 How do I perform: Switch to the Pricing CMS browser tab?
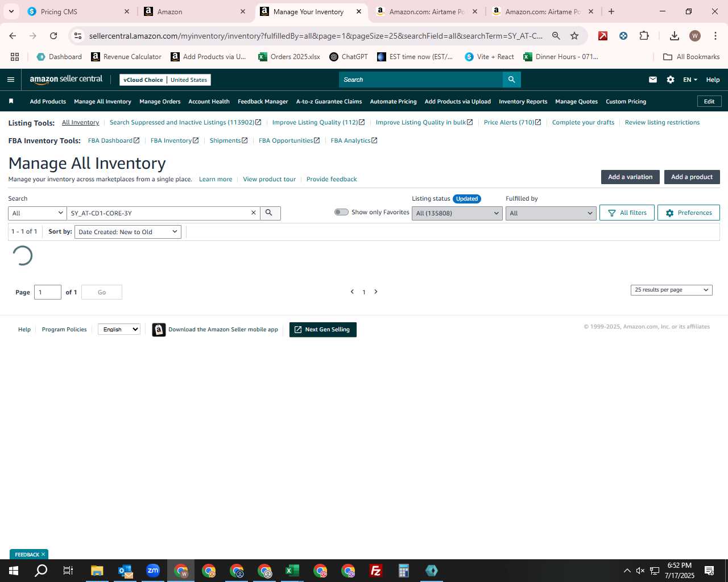coord(78,11)
